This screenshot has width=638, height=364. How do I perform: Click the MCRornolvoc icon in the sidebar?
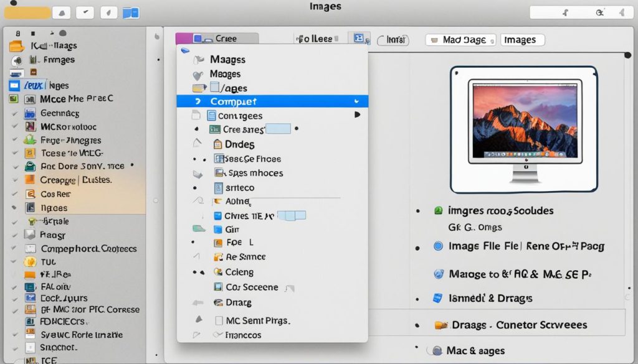point(30,127)
